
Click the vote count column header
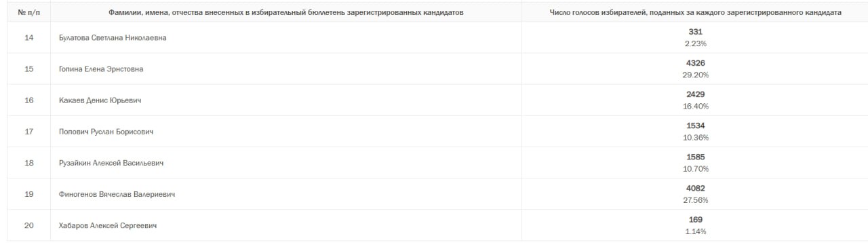pos(695,13)
